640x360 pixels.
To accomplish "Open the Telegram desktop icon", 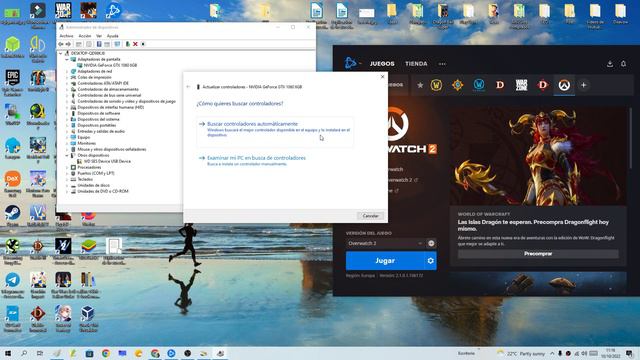I will 13,284.
